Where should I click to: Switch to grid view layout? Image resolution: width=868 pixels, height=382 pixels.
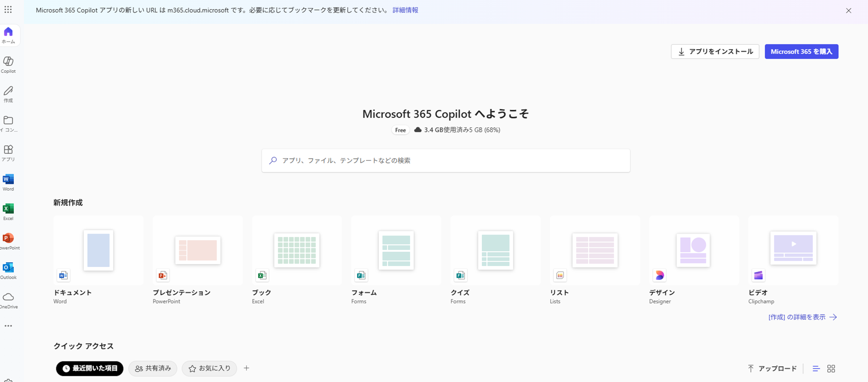point(831,369)
